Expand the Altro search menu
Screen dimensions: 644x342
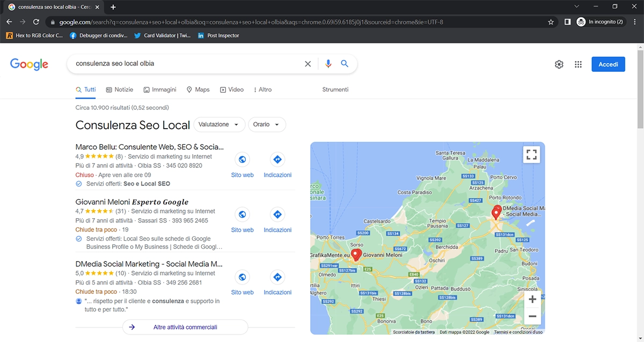pos(262,90)
